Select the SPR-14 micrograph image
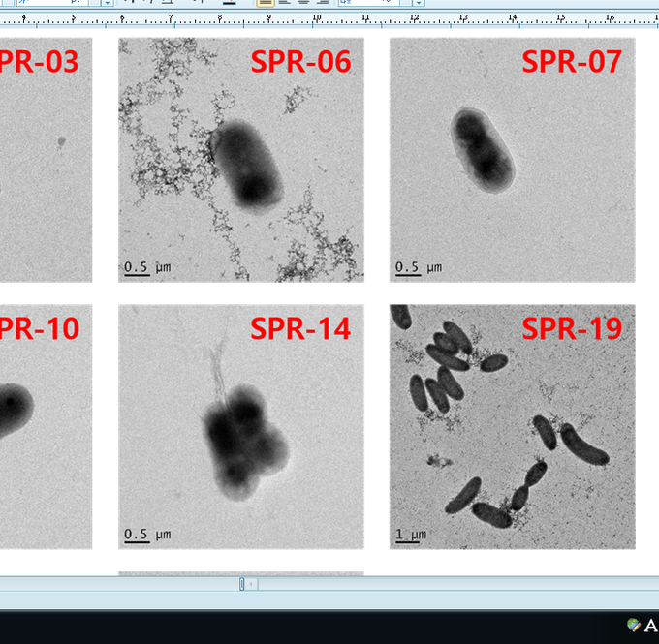The width and height of the screenshot is (659, 644). [241, 427]
